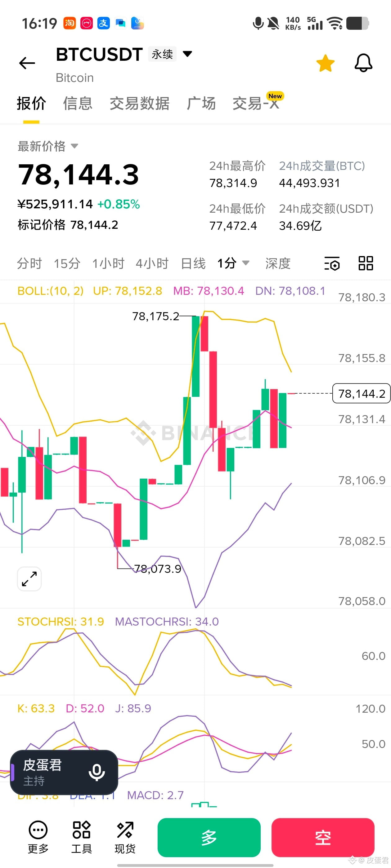Open the 交易数据 tab

(139, 103)
